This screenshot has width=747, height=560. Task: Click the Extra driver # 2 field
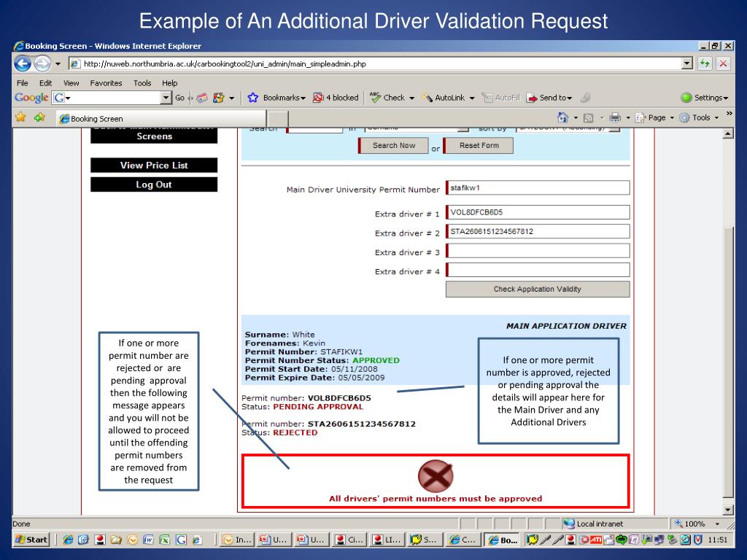(538, 231)
